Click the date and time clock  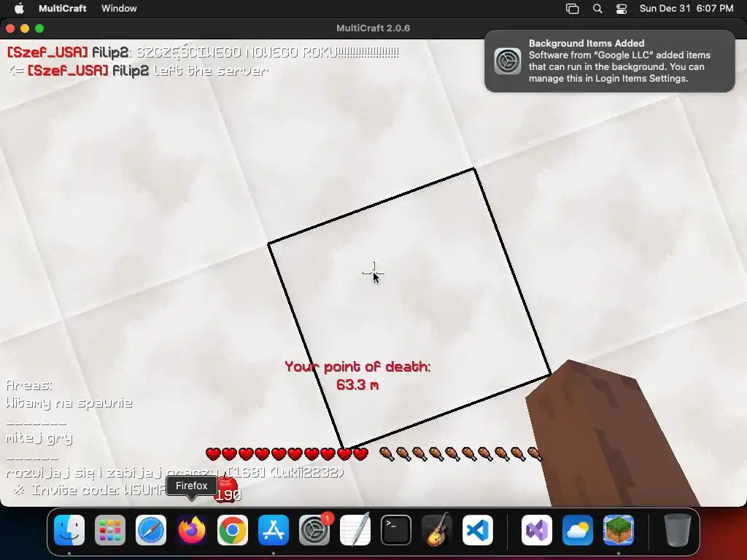point(686,8)
